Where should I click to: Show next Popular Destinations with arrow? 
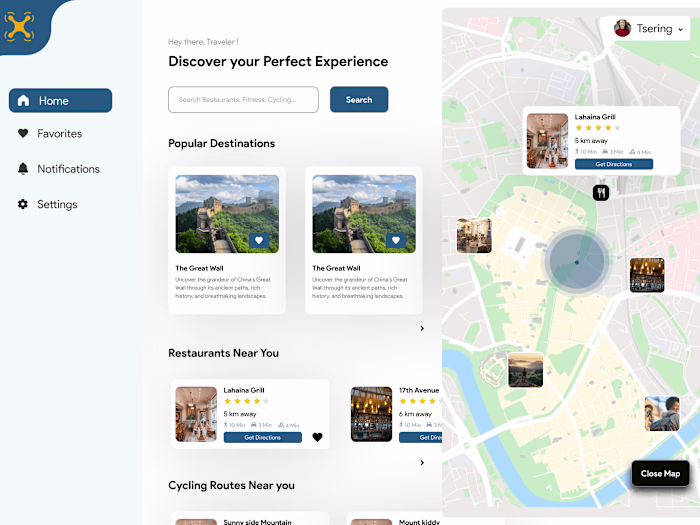(422, 328)
